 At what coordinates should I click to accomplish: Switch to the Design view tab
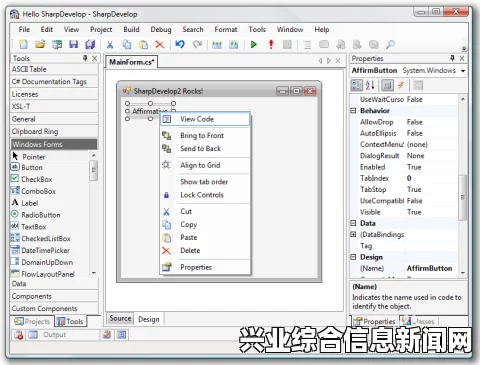coord(149,319)
